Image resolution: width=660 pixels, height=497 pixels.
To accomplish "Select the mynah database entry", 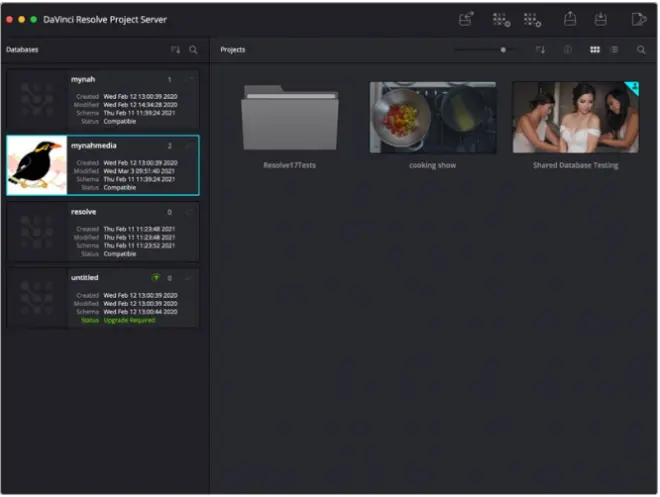I will pyautogui.click(x=103, y=100).
